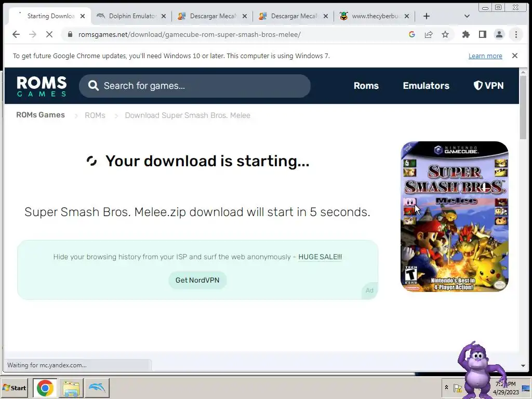Focus the Search for games field
This screenshot has width=532, height=399.
pyautogui.click(x=195, y=86)
